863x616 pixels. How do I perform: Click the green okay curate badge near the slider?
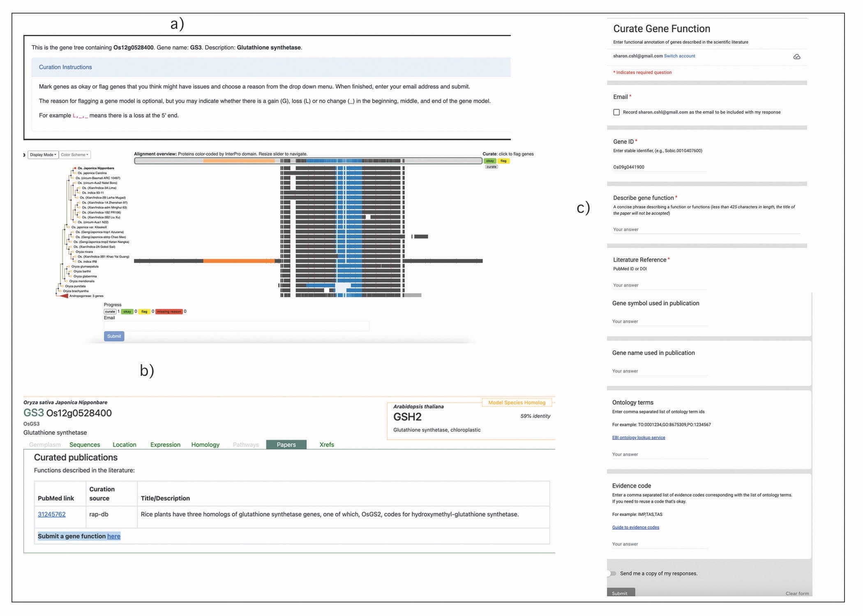click(489, 161)
